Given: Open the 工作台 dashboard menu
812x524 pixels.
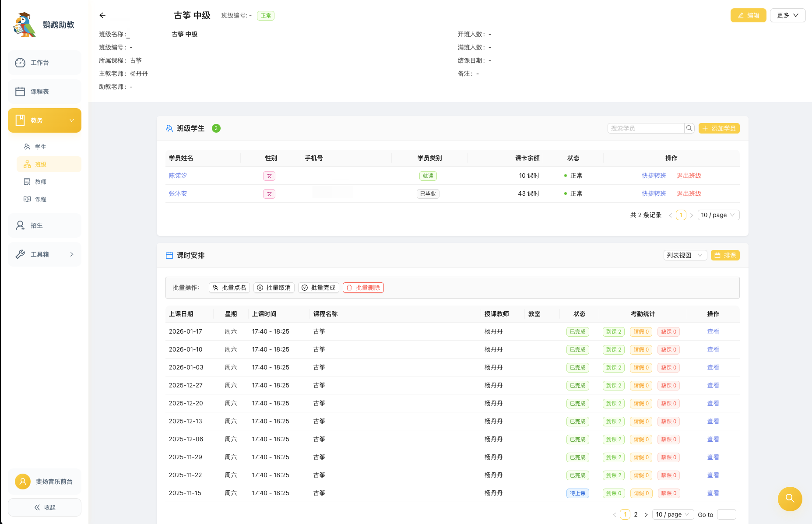Looking at the screenshot, I should click(45, 63).
